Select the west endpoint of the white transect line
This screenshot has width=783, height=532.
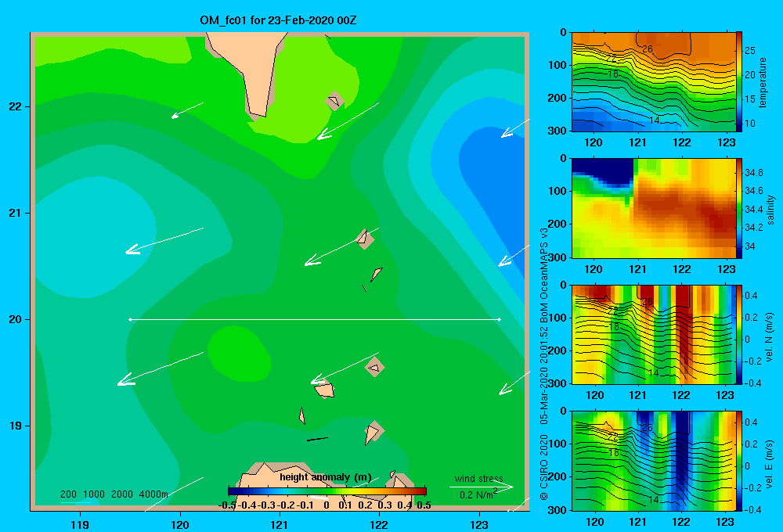tap(130, 319)
